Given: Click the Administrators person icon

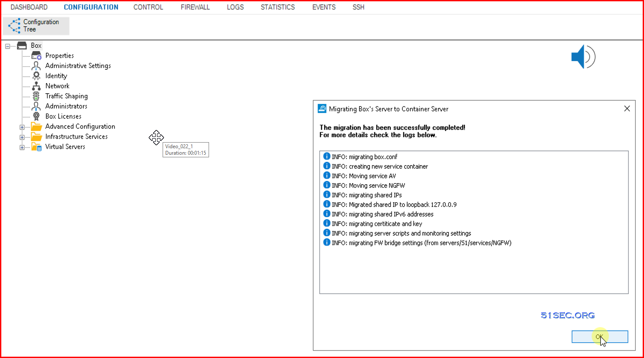Looking at the screenshot, I should [36, 106].
